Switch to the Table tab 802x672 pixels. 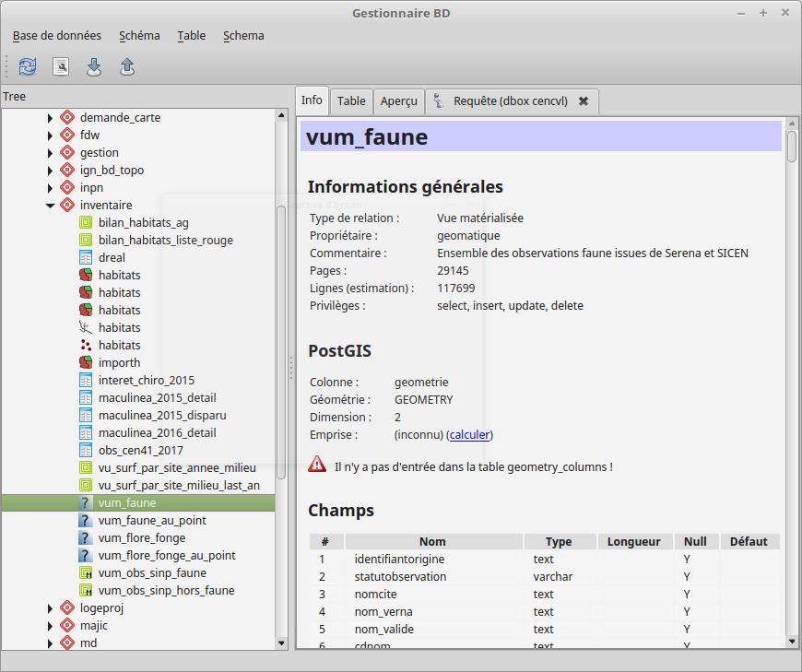click(x=351, y=101)
